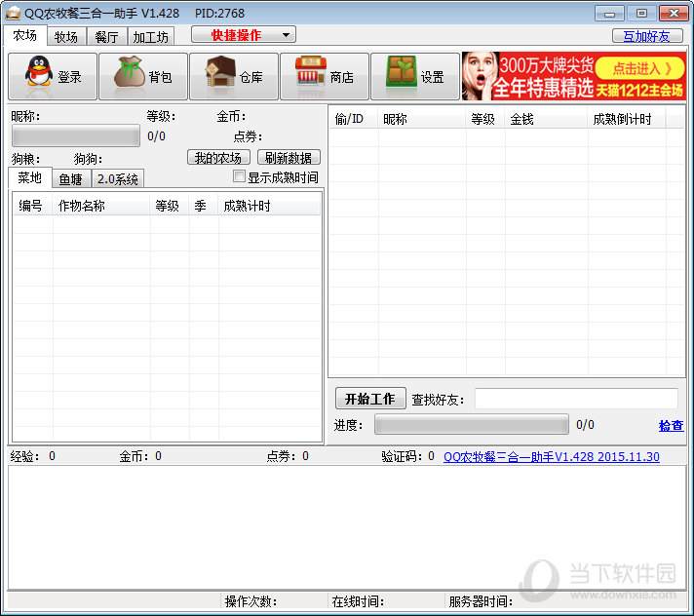This screenshot has width=694, height=616.
Task: Click the 300万大牌尖货 advertisement banner
Action: point(573,76)
